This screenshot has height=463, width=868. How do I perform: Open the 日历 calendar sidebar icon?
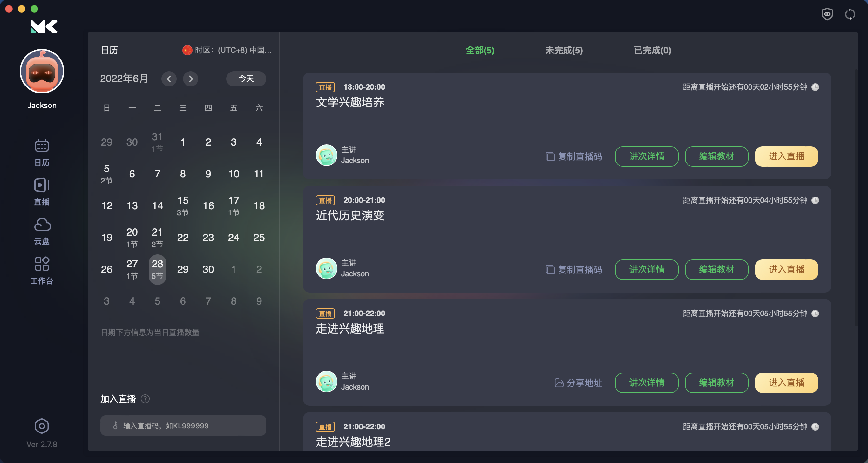tap(42, 152)
